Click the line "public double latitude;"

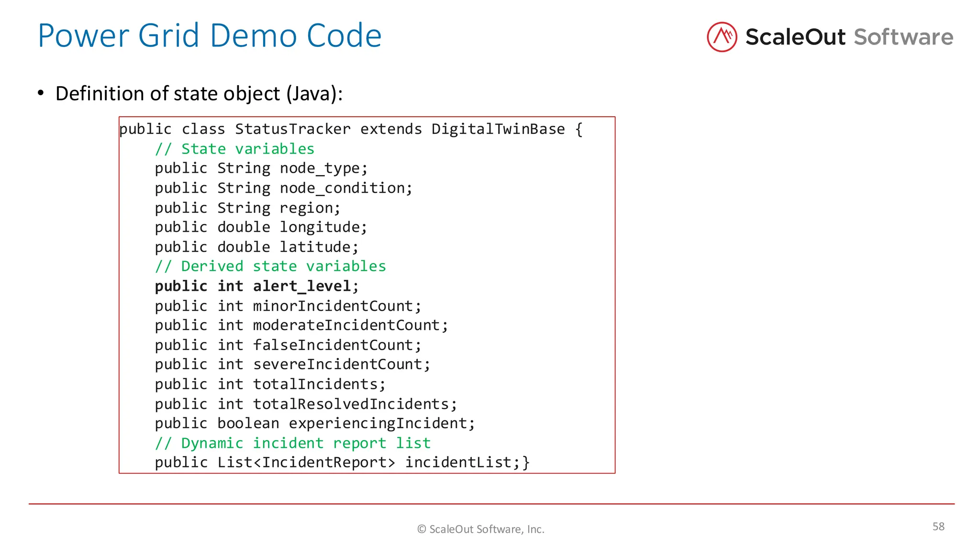(x=256, y=247)
